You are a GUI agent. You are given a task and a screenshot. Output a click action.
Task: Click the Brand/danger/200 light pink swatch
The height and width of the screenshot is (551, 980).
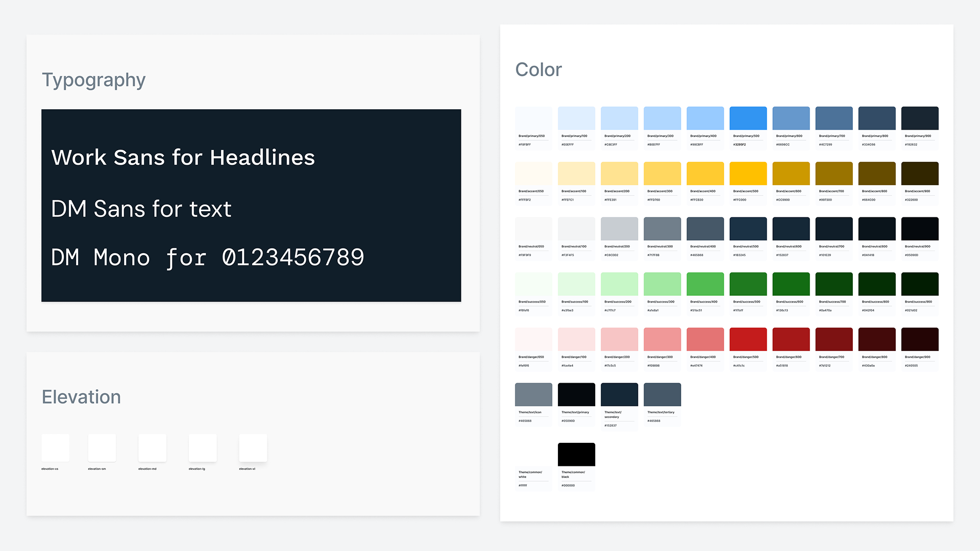(x=619, y=339)
